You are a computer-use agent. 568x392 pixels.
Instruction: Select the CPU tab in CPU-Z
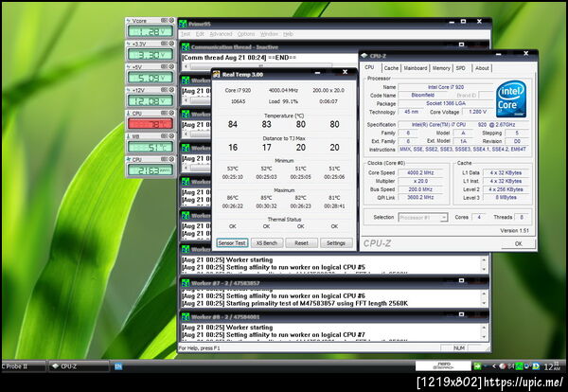pyautogui.click(x=370, y=67)
